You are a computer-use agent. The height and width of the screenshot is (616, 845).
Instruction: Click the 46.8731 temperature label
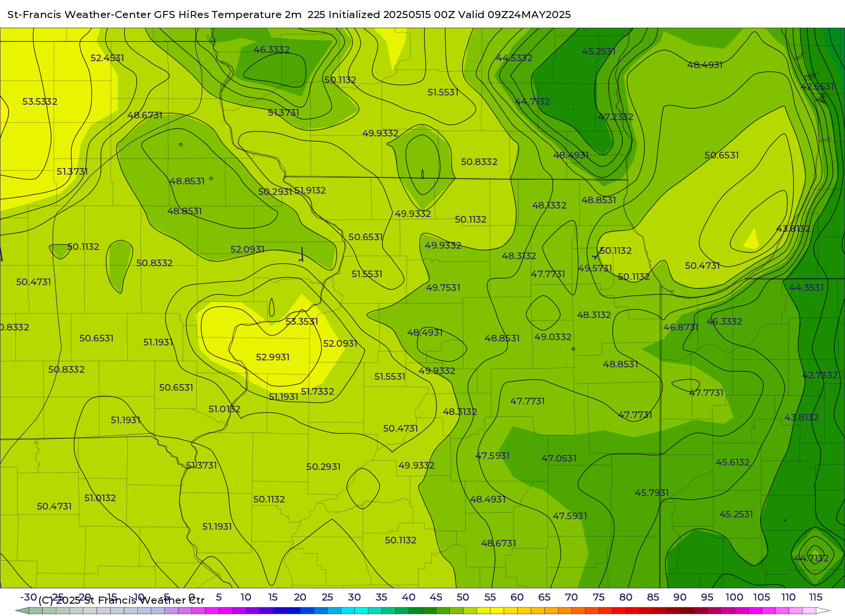tap(680, 327)
